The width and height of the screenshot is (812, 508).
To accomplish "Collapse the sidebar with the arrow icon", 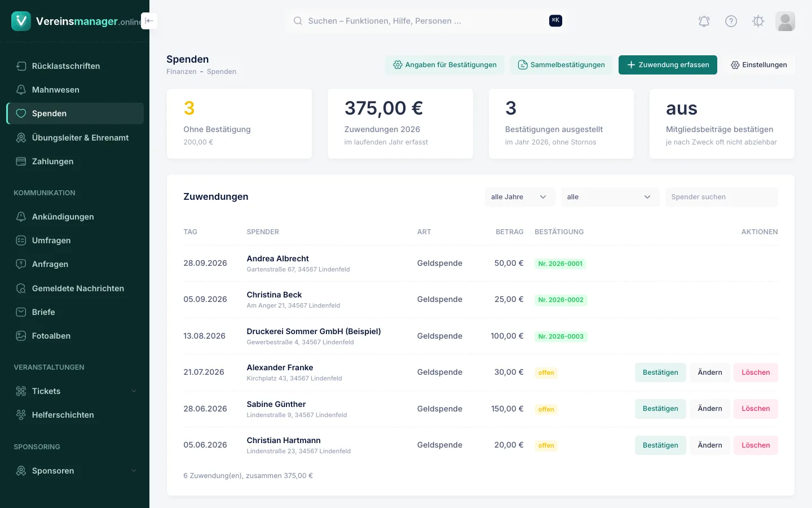I will tap(149, 21).
